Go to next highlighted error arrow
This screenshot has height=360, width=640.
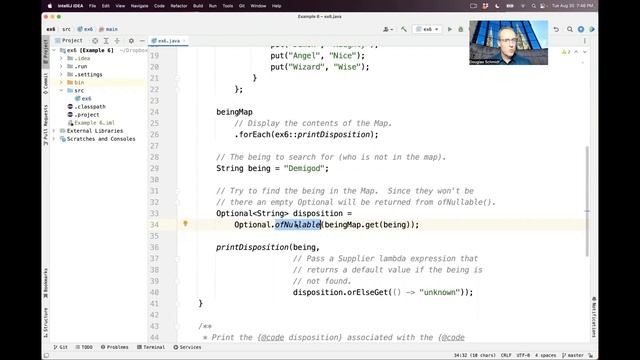click(x=585, y=52)
